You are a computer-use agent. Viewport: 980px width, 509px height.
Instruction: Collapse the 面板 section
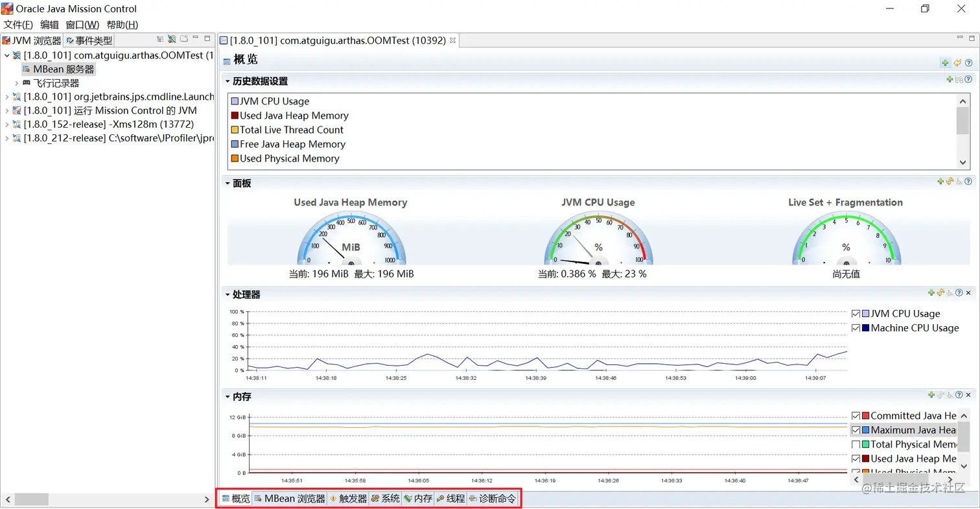coord(228,183)
